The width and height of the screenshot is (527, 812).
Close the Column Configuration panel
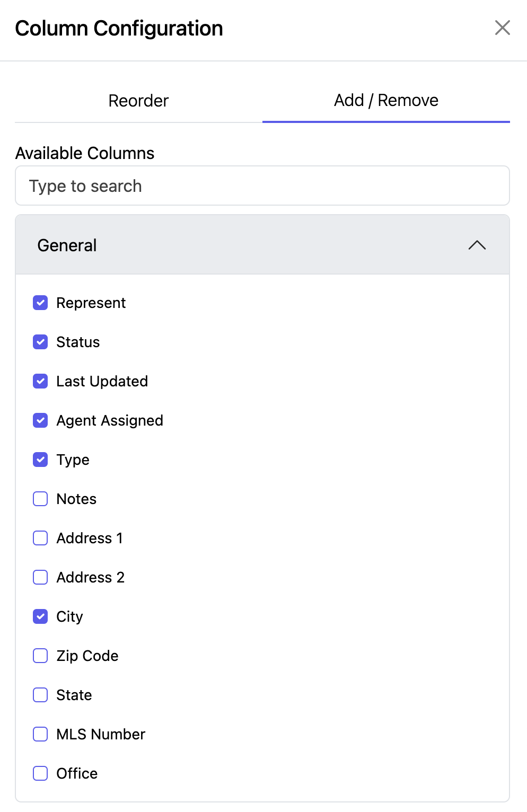click(x=502, y=28)
